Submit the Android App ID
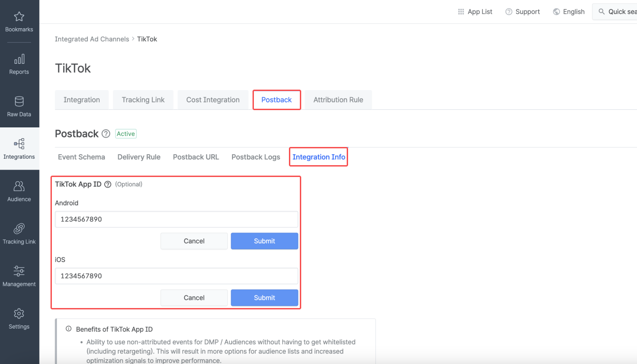This screenshot has height=364, width=637. click(x=264, y=241)
